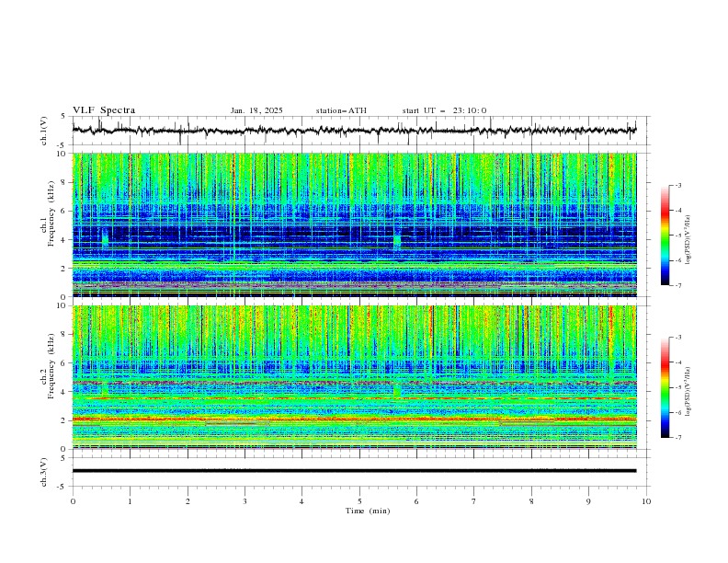
Task: Click the ch.1 voltage waveform trace
Action: click(354, 131)
